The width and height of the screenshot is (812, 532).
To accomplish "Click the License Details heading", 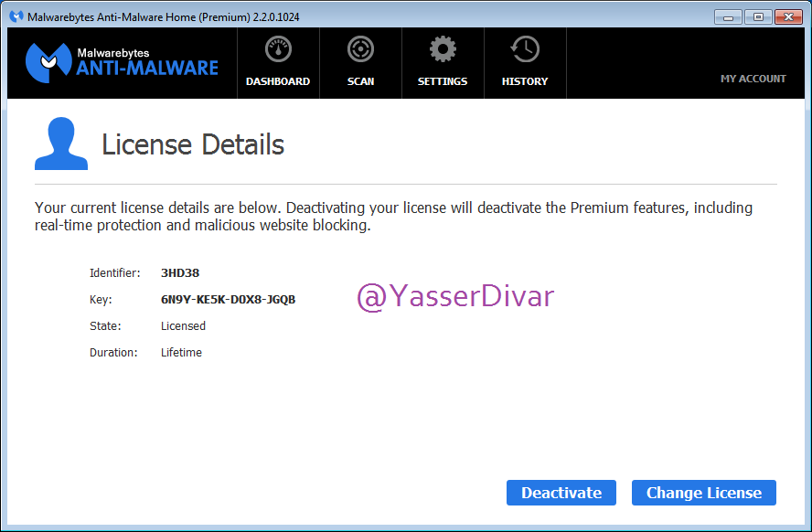I will coord(193,144).
